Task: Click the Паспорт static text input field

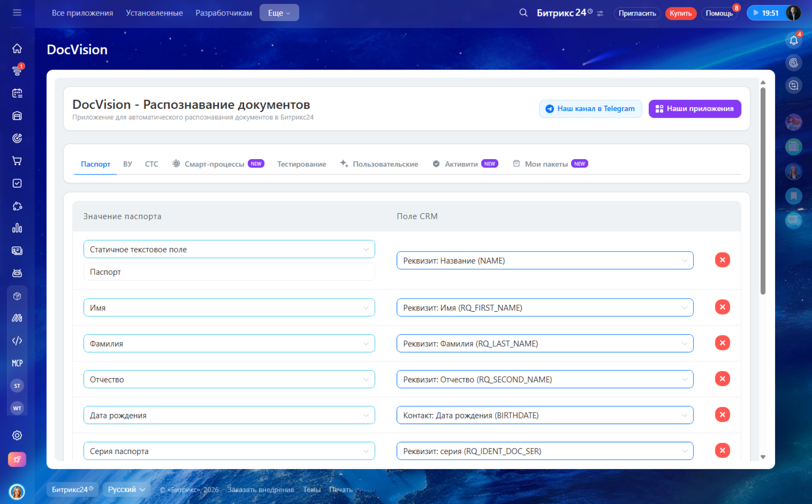Action: [x=229, y=272]
